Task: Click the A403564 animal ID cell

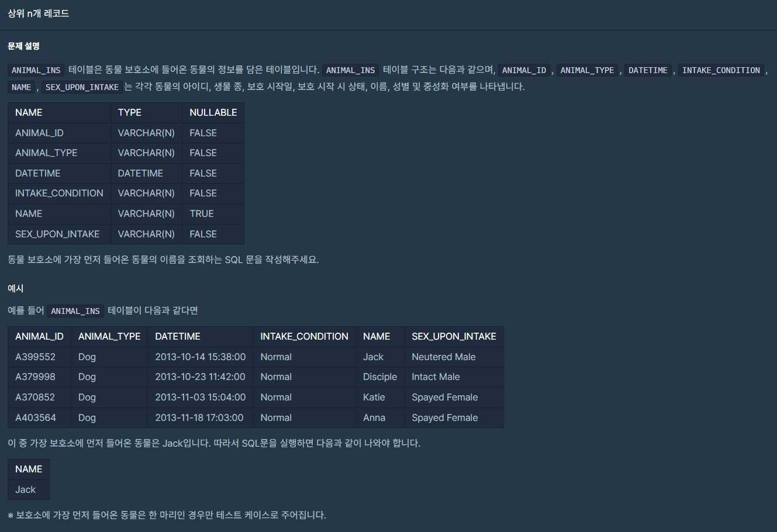Action: [x=36, y=417]
